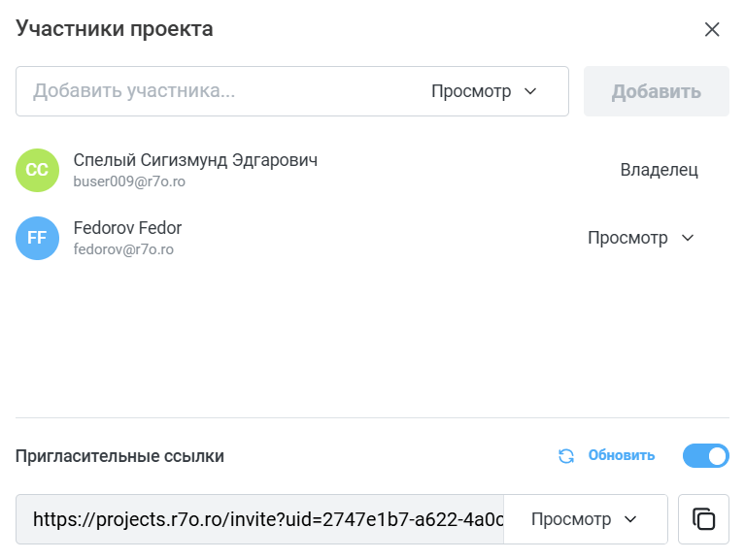Click the Участники проекта dialog title
The width and height of the screenshot is (745, 560).
click(115, 29)
